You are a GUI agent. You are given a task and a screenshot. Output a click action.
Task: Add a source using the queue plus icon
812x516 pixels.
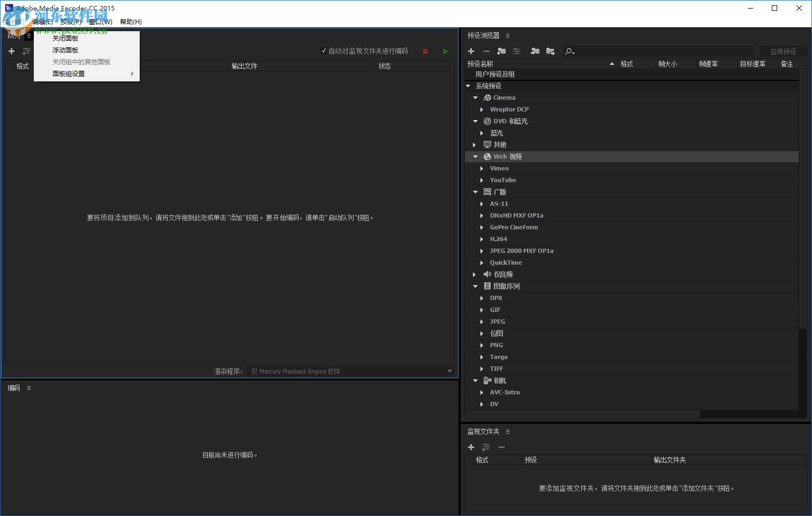11,51
